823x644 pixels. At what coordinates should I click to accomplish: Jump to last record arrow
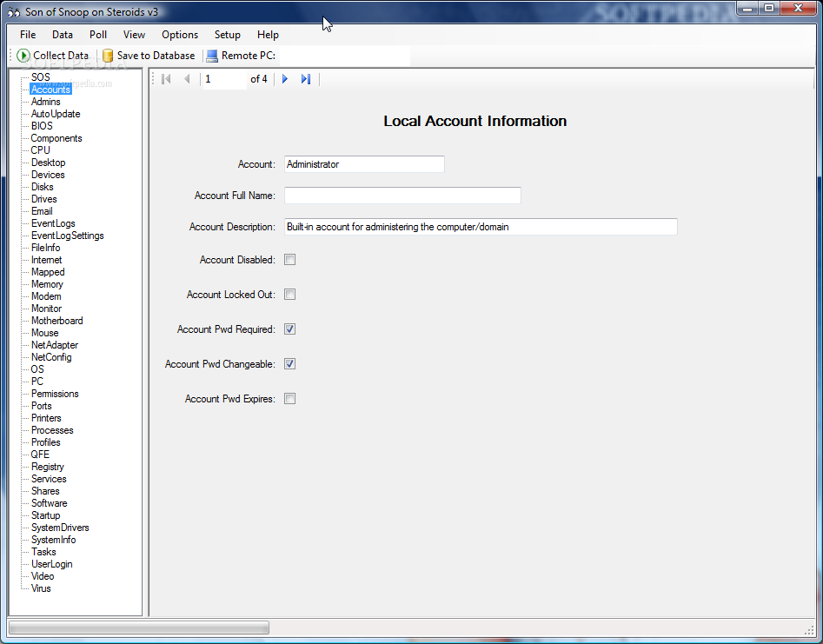306,79
